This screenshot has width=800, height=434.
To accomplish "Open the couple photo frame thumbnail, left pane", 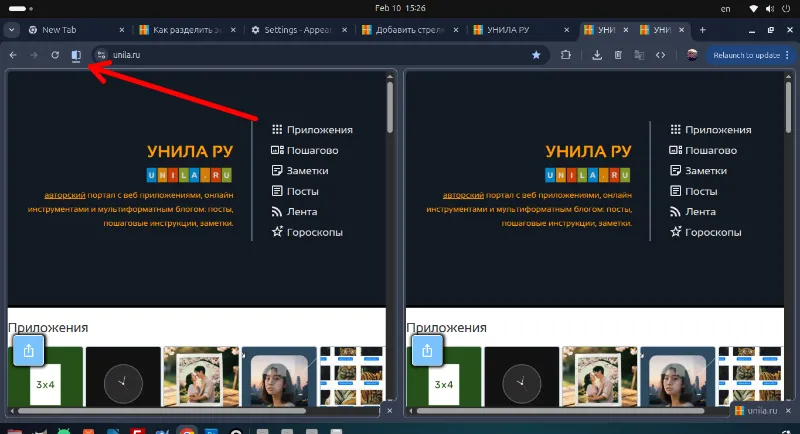I will pos(201,377).
